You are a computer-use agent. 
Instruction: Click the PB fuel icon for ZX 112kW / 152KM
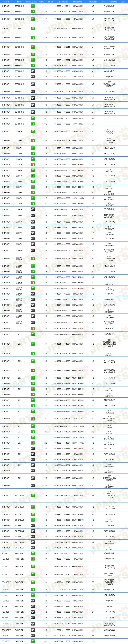click(x=33, y=419)
